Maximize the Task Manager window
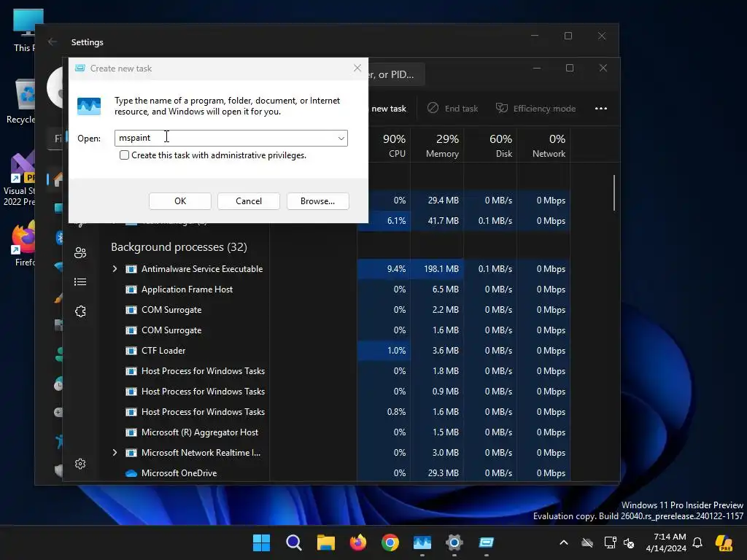The height and width of the screenshot is (560, 747). [x=570, y=68]
